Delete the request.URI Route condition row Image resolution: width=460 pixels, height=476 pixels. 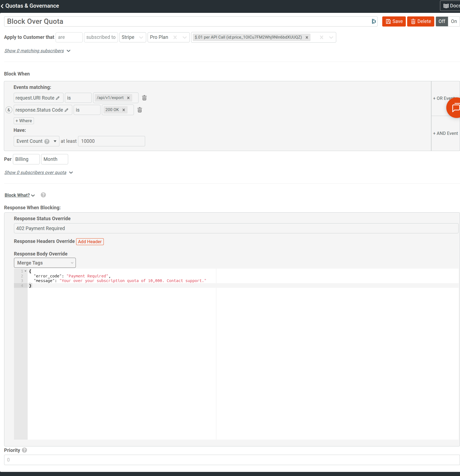[144, 98]
